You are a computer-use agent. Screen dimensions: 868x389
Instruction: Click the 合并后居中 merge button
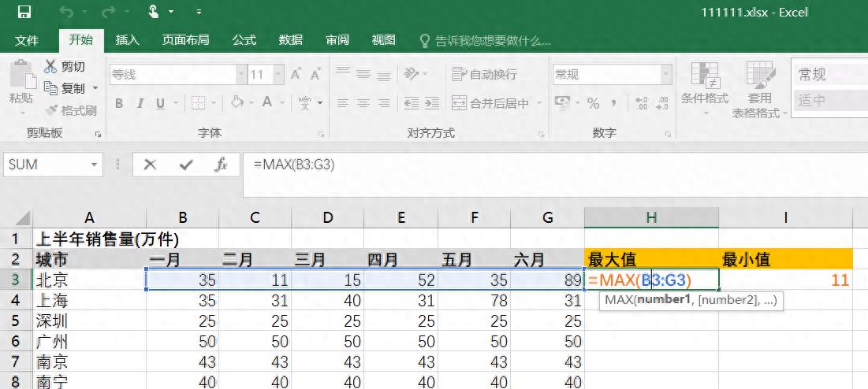pyautogui.click(x=490, y=103)
